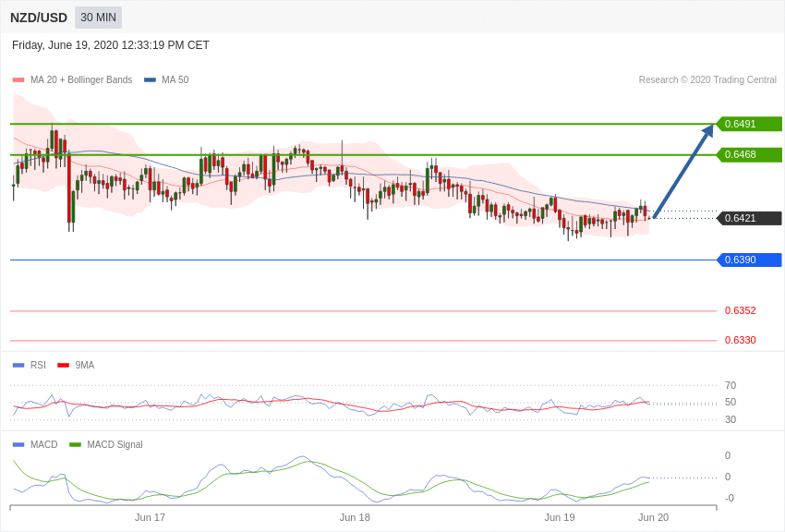The height and width of the screenshot is (532, 785).
Task: Click the Research © 2020 Trading Central credit
Action: [x=707, y=79]
